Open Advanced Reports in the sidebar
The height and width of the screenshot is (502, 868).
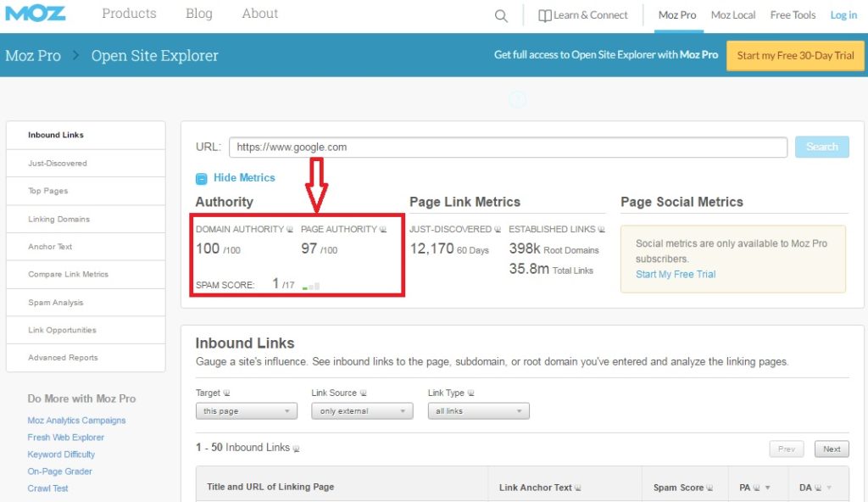(x=86, y=358)
